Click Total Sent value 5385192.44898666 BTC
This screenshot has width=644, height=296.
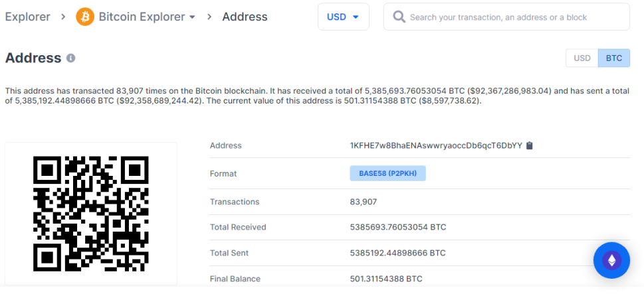click(397, 253)
